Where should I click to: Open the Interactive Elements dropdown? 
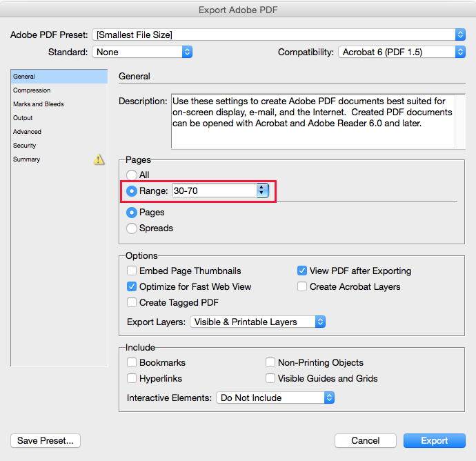pos(275,398)
